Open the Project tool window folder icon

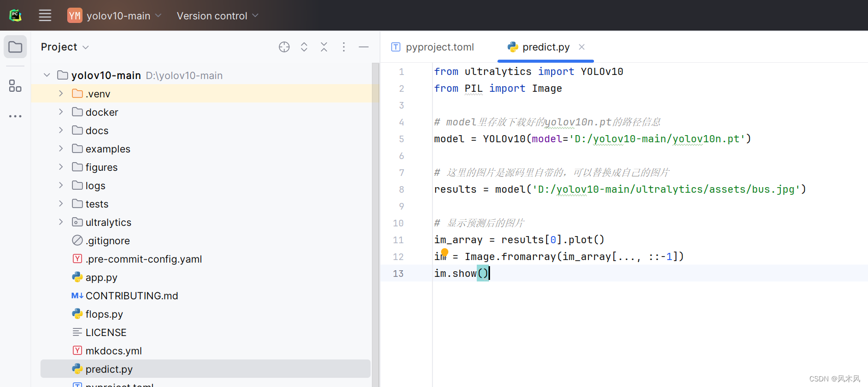(x=15, y=47)
